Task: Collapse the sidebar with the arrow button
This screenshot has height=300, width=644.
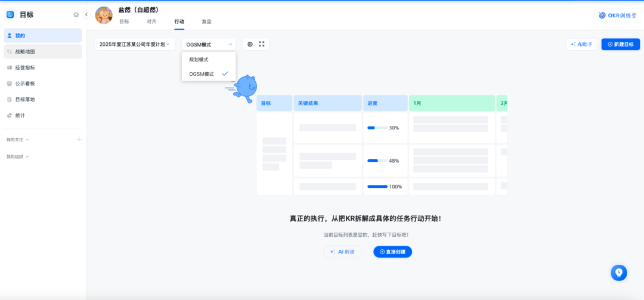Action: tap(86, 15)
